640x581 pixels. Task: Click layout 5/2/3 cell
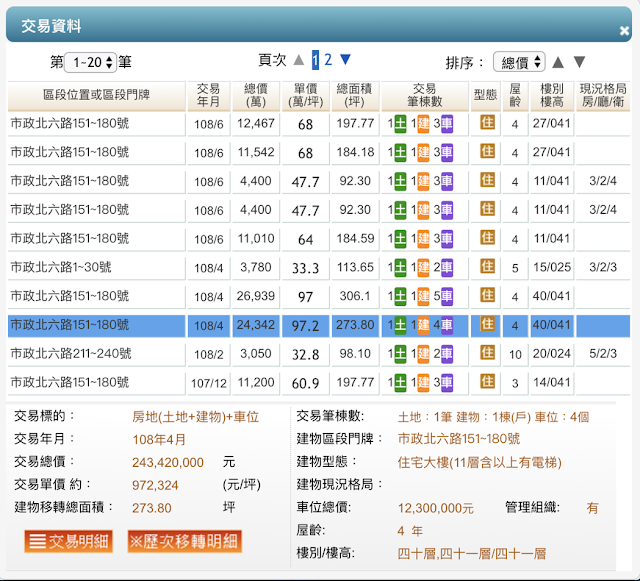pyautogui.click(x=603, y=354)
